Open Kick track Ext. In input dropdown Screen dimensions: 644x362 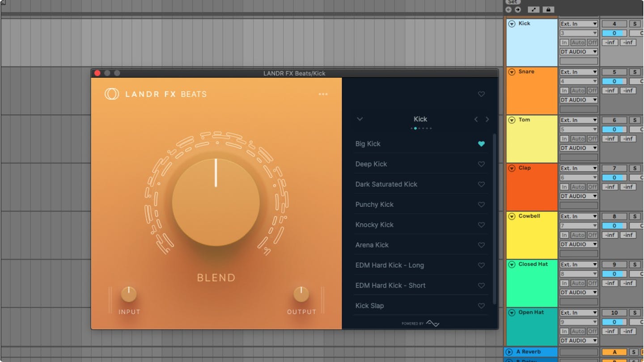pos(579,24)
